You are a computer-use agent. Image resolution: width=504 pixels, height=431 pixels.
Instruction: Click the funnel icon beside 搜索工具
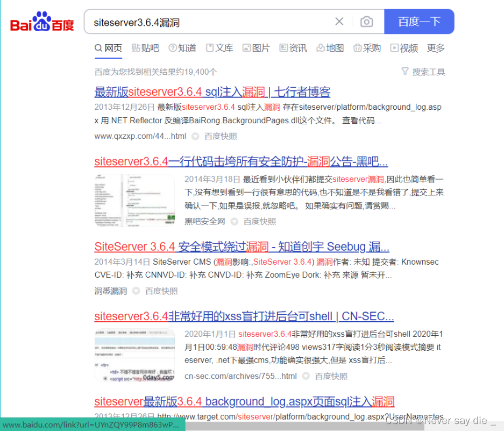click(x=405, y=71)
